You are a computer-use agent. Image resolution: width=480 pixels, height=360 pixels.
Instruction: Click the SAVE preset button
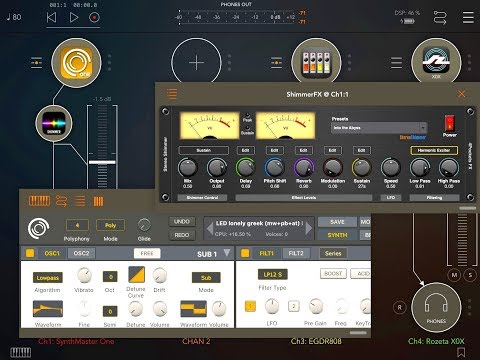coord(337,222)
